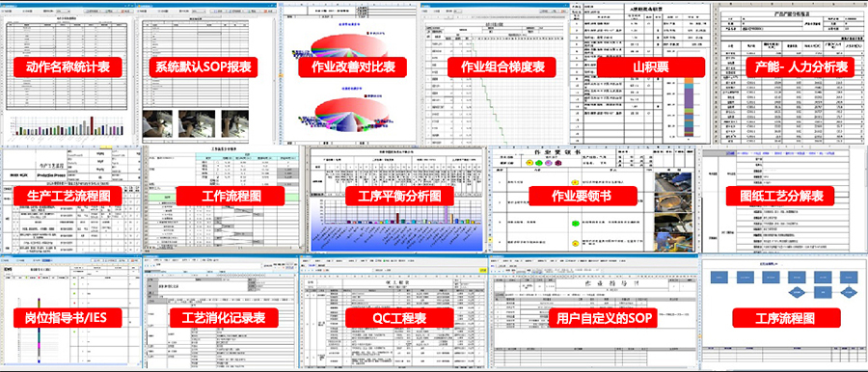
Task: Open 作业组合梯度表 report
Action: click(x=503, y=67)
